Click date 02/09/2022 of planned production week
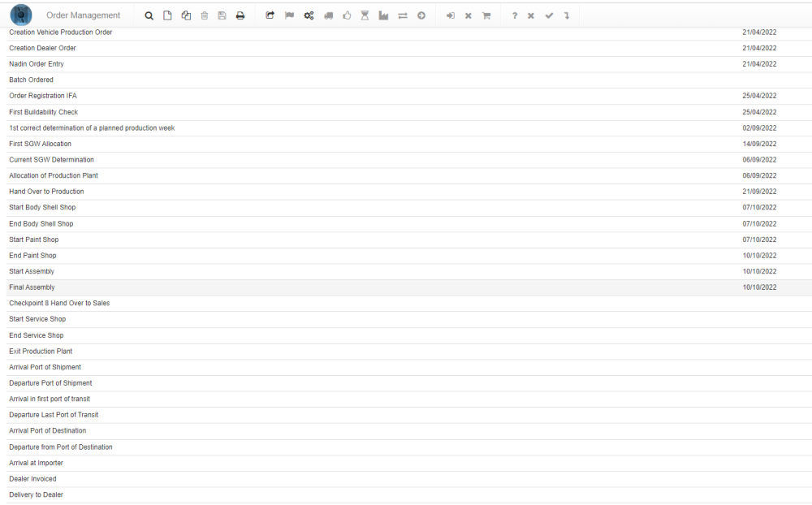 (759, 128)
